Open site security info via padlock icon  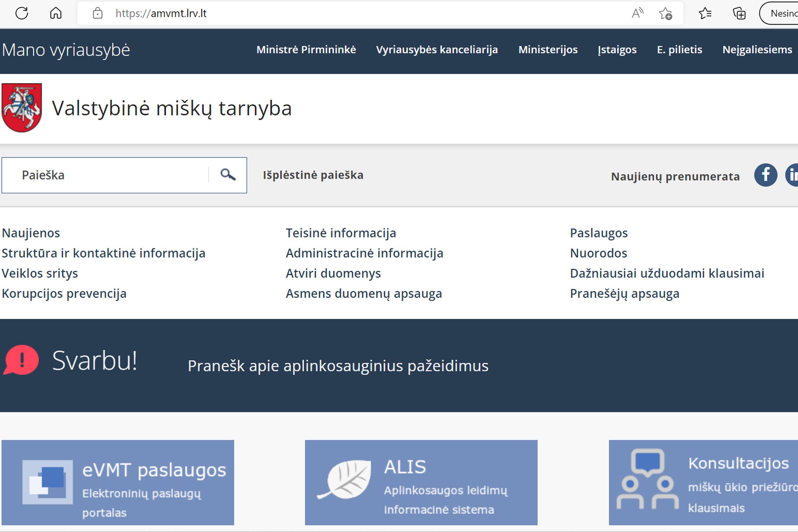tap(97, 13)
